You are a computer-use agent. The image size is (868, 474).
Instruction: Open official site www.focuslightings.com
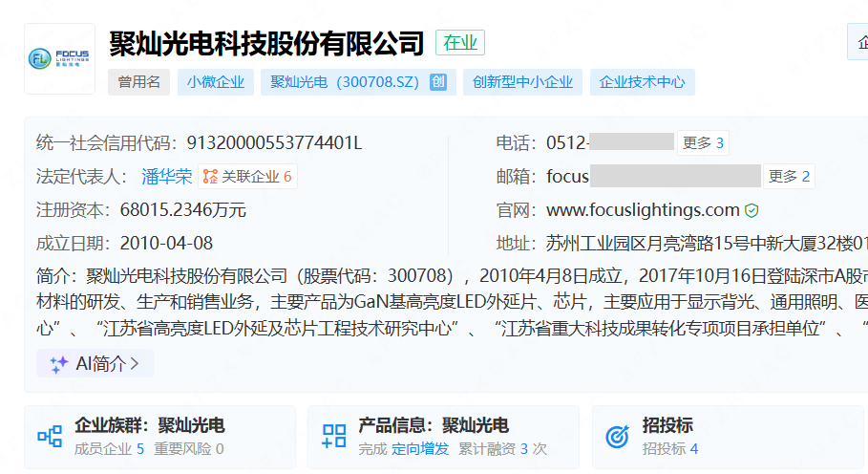coord(643,210)
